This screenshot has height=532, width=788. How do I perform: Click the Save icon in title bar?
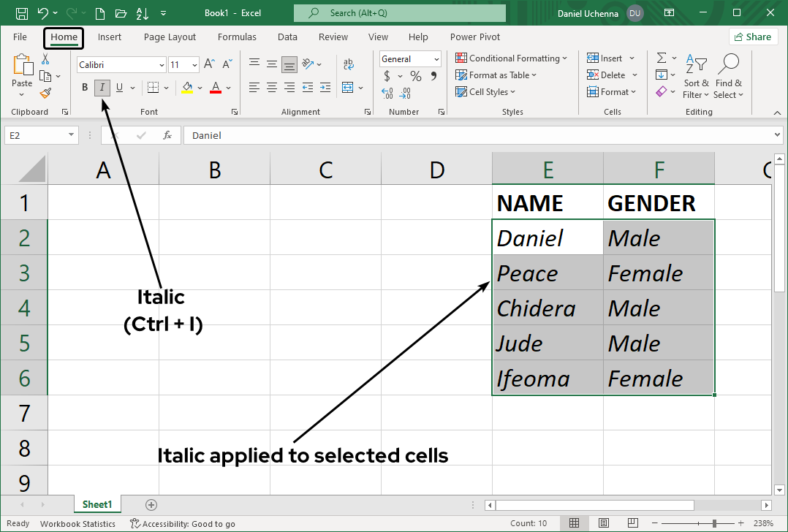pyautogui.click(x=21, y=13)
